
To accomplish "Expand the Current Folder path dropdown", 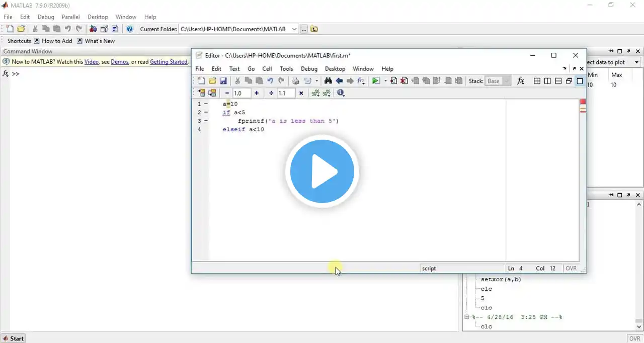I will 294,29.
